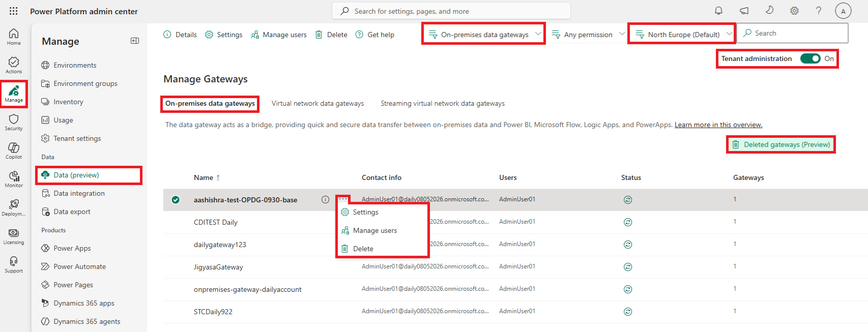Turn off Tenant administration toggle
Screen dimensions: 868x332
pos(810,58)
